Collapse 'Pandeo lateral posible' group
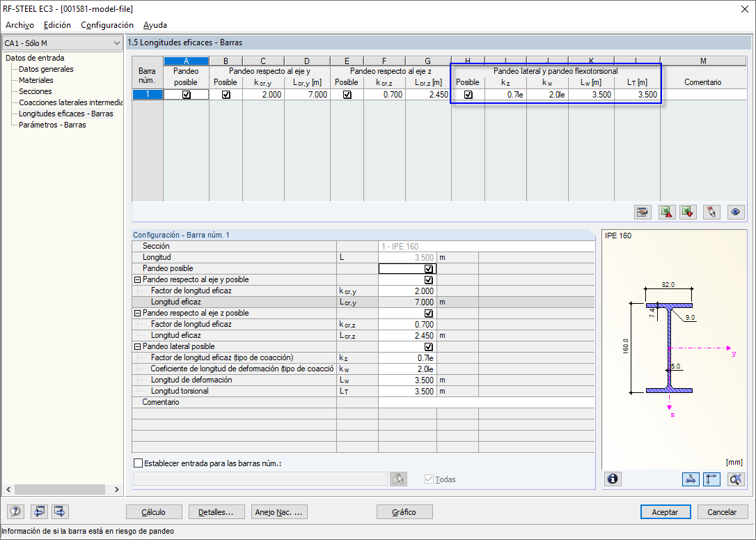Screen dimensions: 756x540 (137, 346)
